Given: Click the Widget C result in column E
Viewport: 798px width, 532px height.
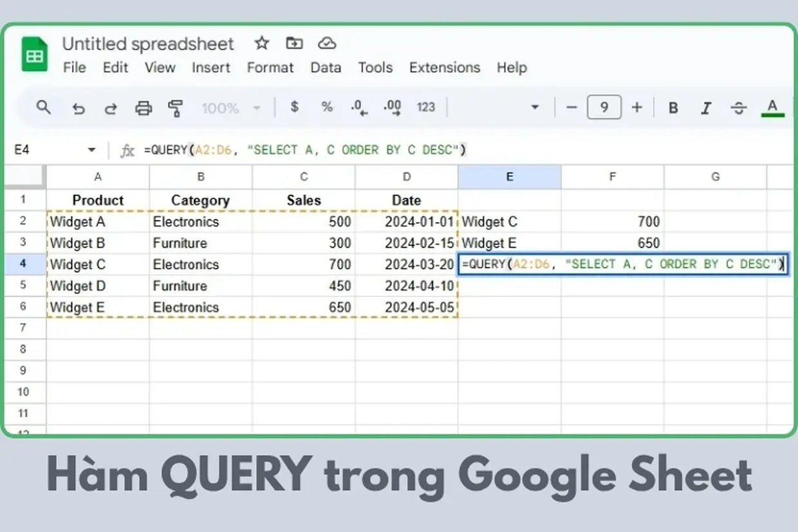Looking at the screenshot, I should point(510,222).
